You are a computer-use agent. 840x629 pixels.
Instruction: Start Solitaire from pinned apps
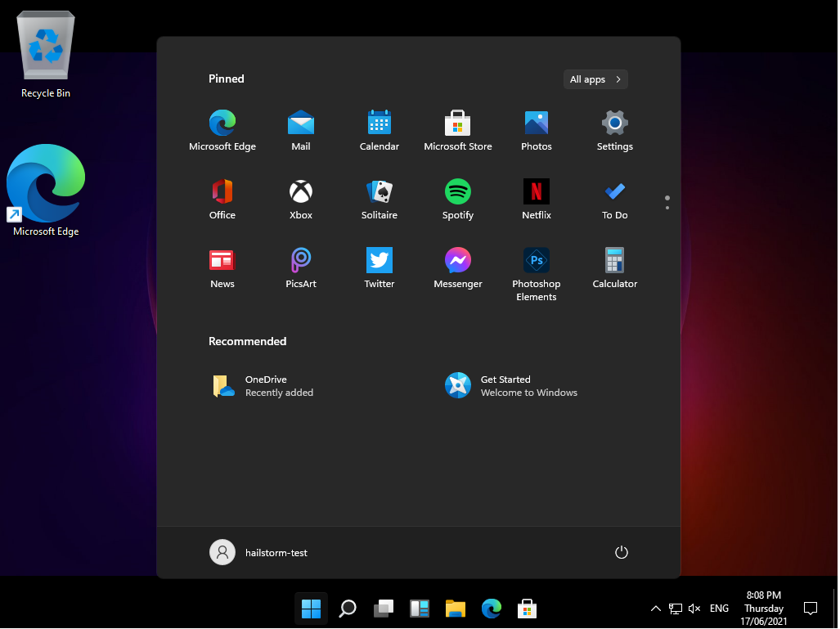[x=380, y=199]
